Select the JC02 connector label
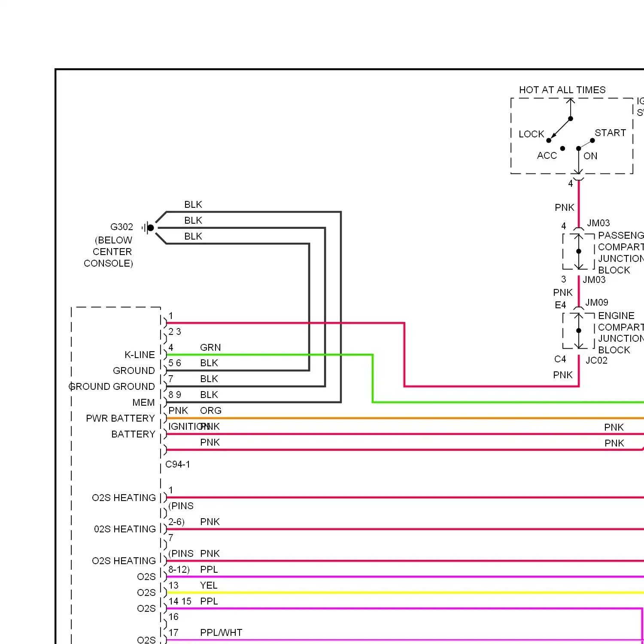644x644 pixels. 597,360
